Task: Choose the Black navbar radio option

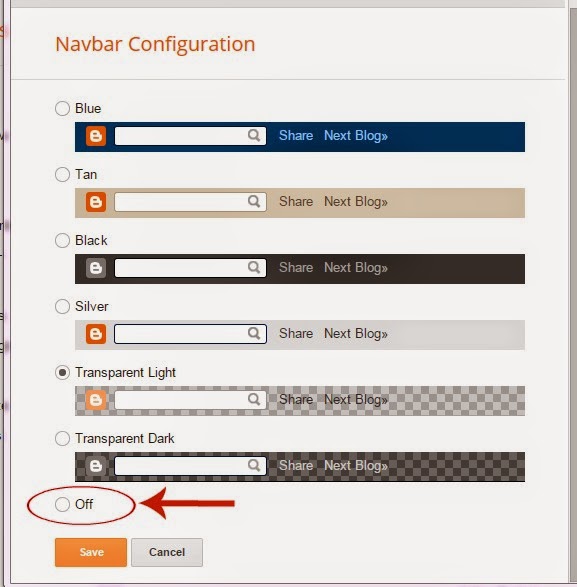Action: tap(62, 240)
